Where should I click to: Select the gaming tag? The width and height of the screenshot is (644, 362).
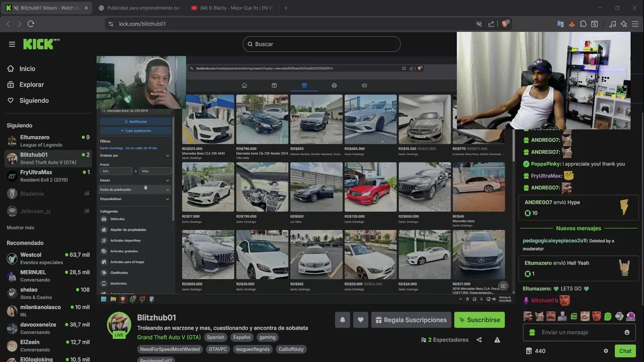pyautogui.click(x=267, y=337)
